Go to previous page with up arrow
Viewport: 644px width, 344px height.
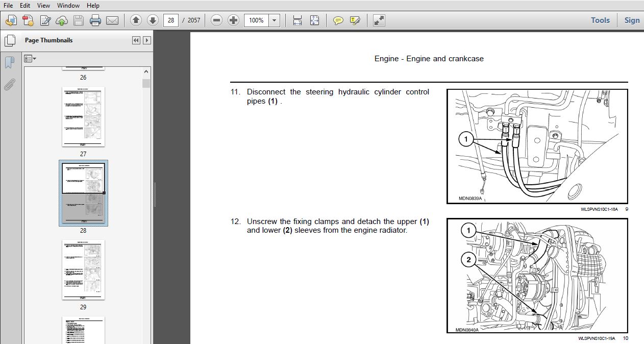tap(136, 20)
